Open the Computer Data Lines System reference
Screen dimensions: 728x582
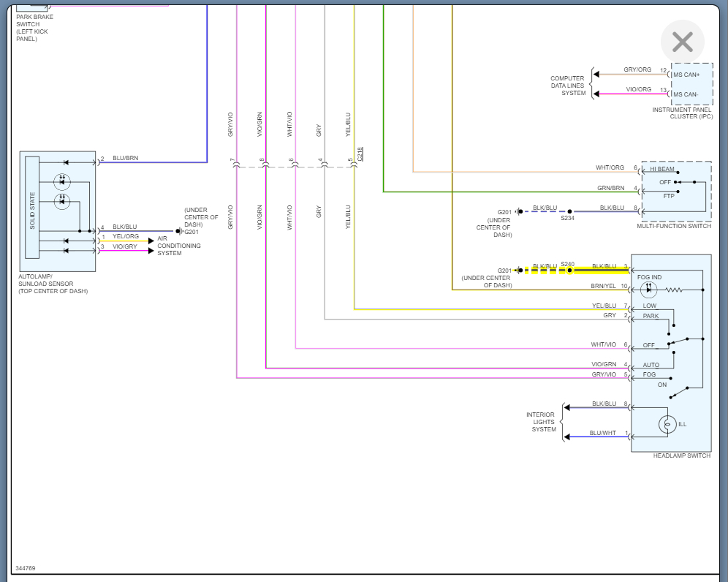pyautogui.click(x=567, y=86)
